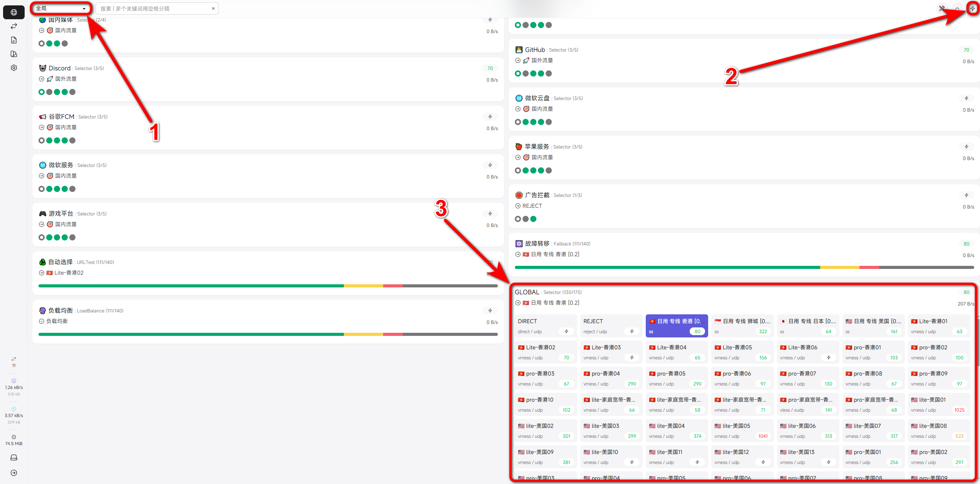The image size is (980, 484).
Task: Click the GitHub group latency badge 70
Action: [966, 50]
